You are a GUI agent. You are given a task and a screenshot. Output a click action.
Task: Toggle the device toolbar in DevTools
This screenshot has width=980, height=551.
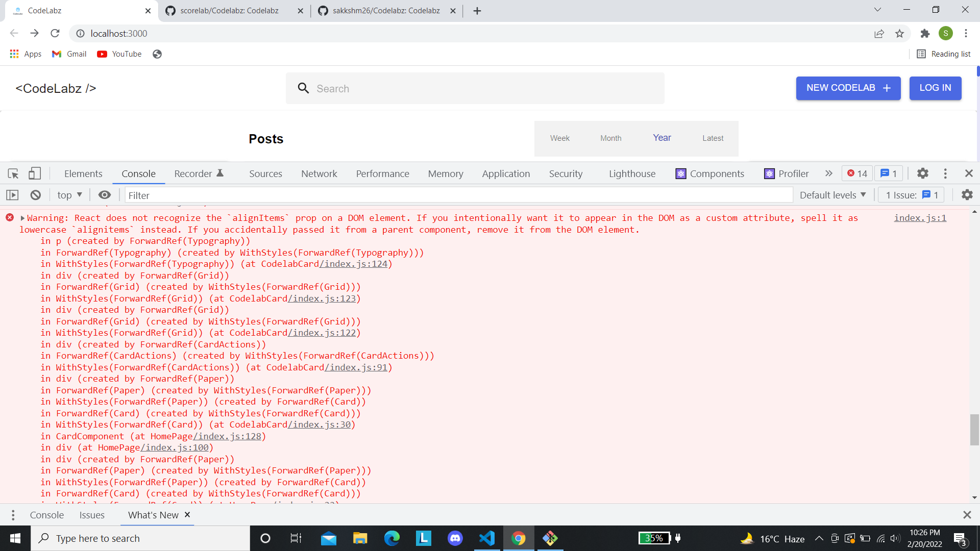(34, 173)
